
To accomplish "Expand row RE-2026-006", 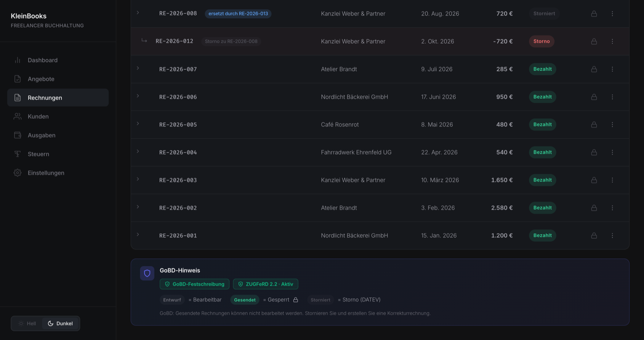I will 138,96.
